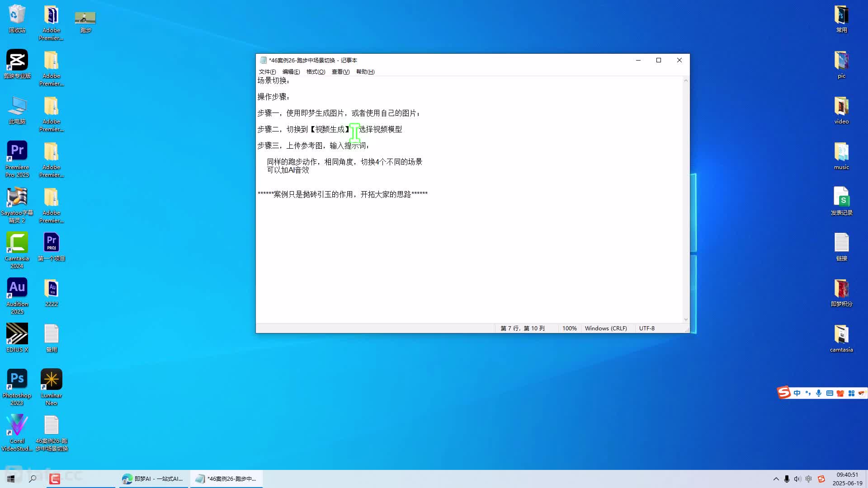Screen dimensions: 868x488
Task: Open the Camtasia 2024 desktop icon
Action: [17, 243]
